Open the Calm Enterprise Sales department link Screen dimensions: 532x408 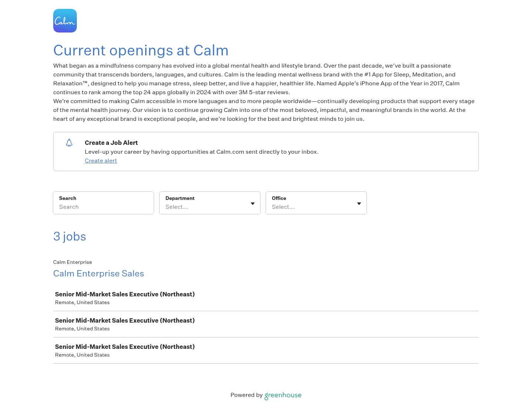click(x=99, y=273)
